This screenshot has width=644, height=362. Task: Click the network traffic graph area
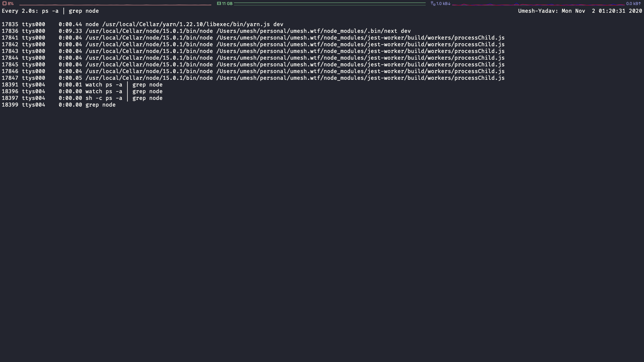point(537,4)
